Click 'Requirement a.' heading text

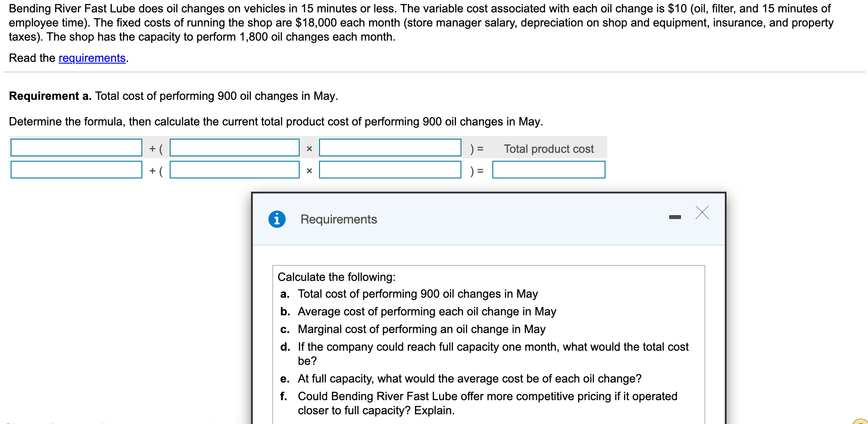coord(50,96)
